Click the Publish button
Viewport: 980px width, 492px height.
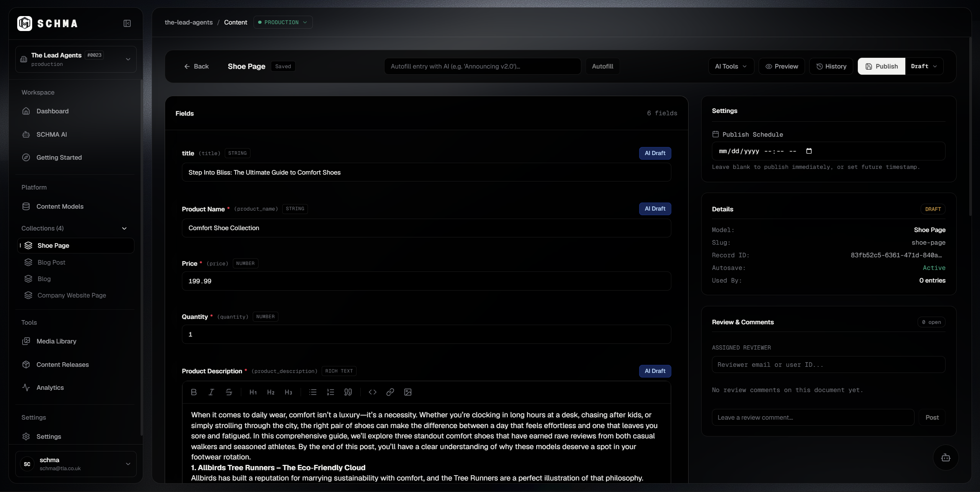(x=882, y=66)
